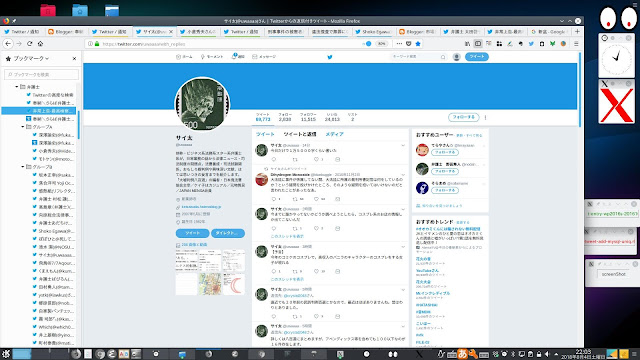Click the page zoom 80% indicator

(381, 44)
